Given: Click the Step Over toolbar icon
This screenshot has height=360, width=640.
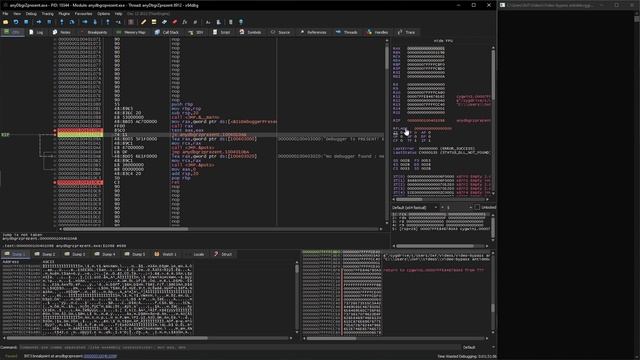Looking at the screenshot, I should click(72, 22).
